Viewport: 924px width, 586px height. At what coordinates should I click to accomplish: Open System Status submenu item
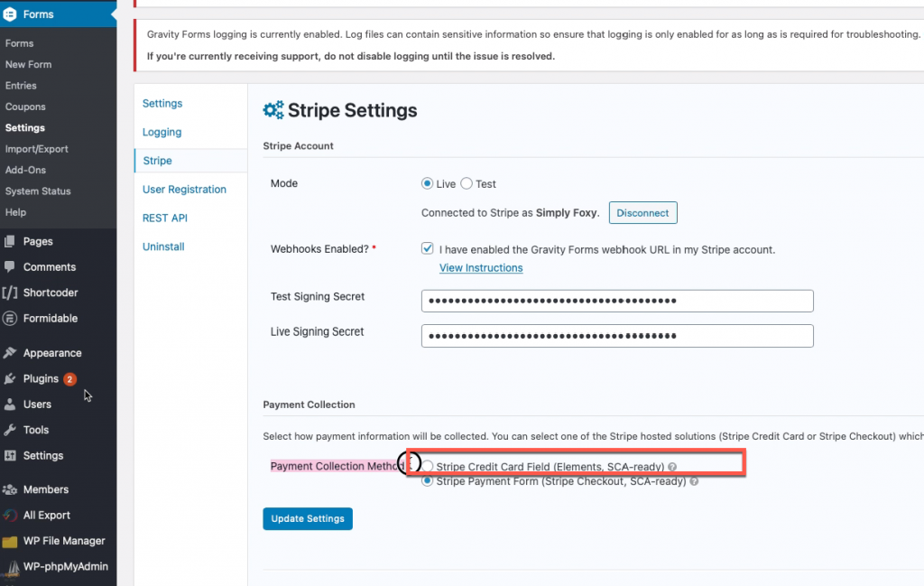point(38,191)
